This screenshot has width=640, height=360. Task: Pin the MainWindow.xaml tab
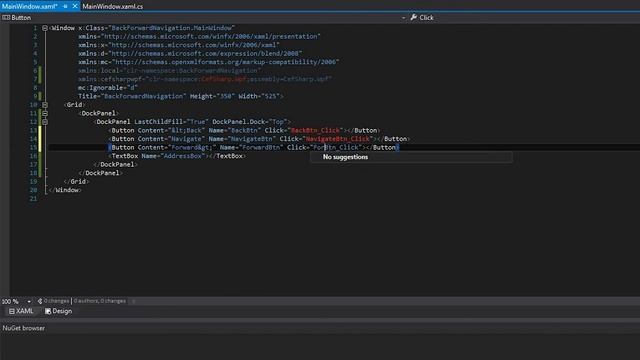(x=65, y=6)
